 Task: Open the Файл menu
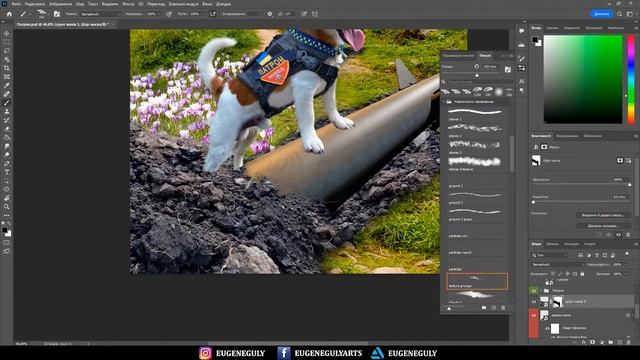tap(16, 4)
